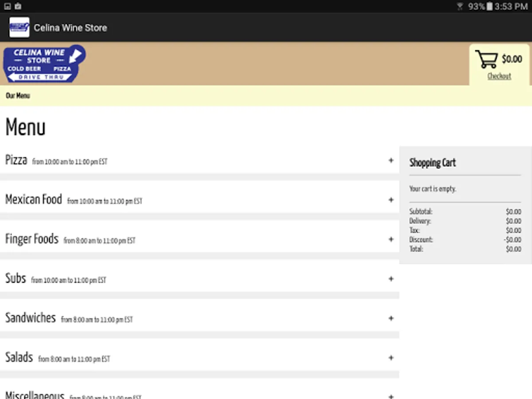Tap the Discount row in cart

pos(465,240)
